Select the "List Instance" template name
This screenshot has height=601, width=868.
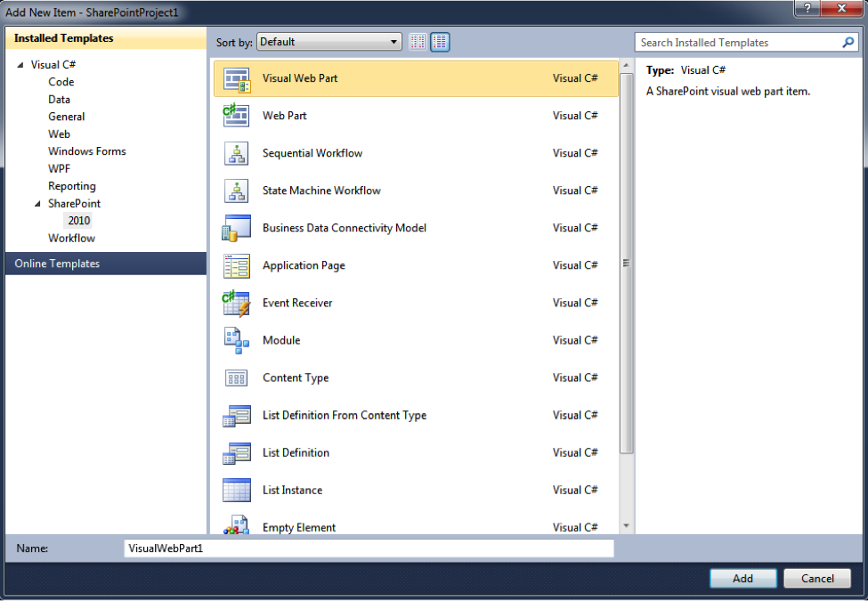292,491
